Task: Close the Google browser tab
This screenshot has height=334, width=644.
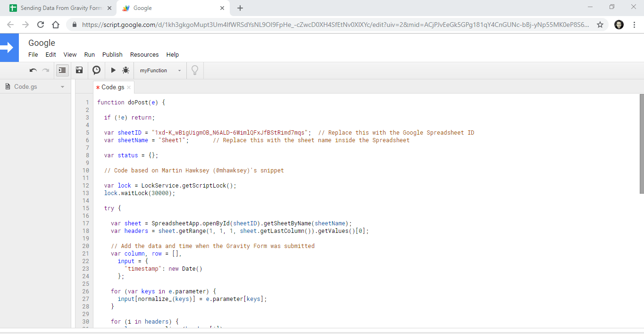Action: coord(222,8)
